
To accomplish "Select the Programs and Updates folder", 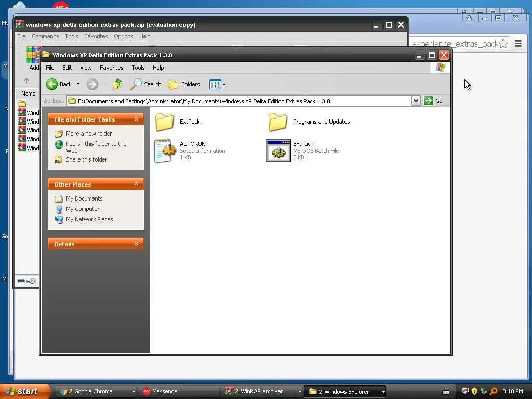I will pos(309,122).
